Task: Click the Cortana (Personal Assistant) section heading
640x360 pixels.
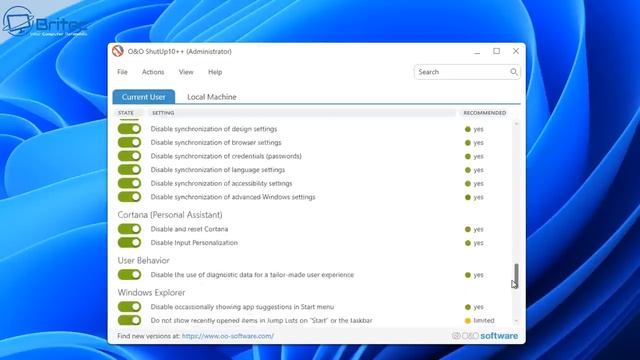Action: [170, 215]
